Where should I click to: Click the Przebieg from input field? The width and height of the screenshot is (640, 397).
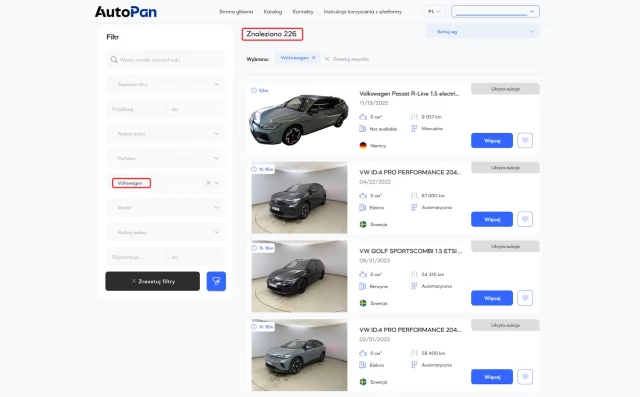136,109
